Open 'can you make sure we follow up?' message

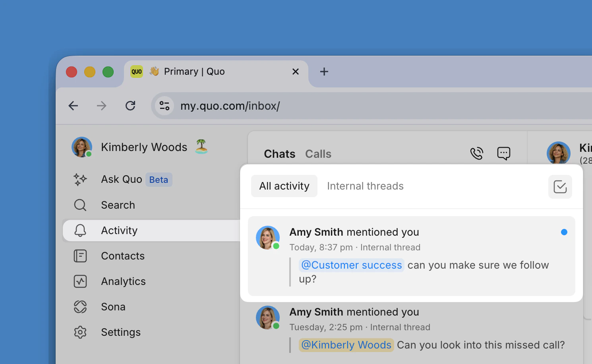coord(424,272)
